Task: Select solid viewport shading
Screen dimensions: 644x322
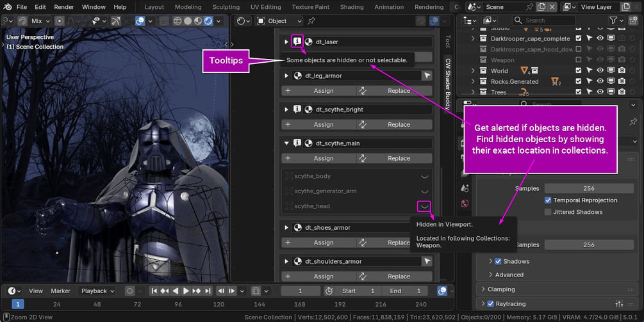Action: tap(188, 21)
